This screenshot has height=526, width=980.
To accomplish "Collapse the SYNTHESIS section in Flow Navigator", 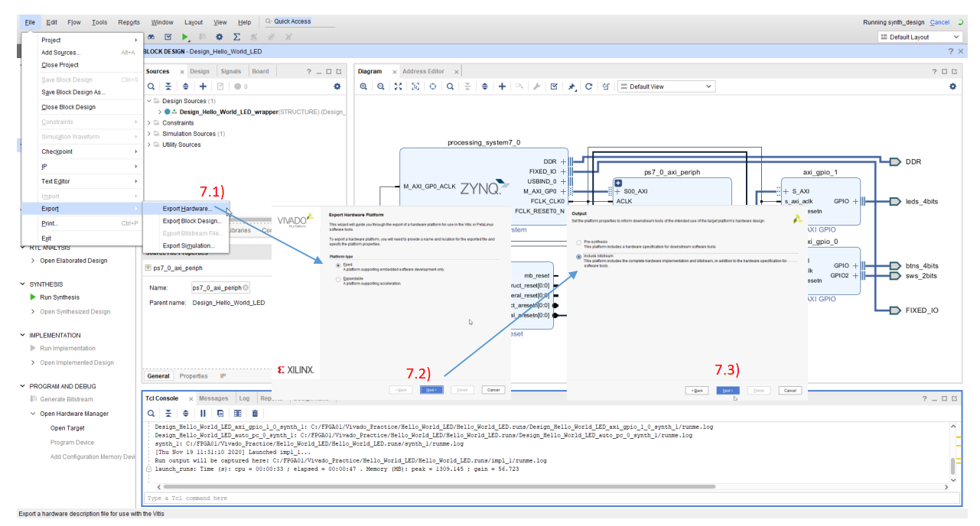I will point(22,284).
